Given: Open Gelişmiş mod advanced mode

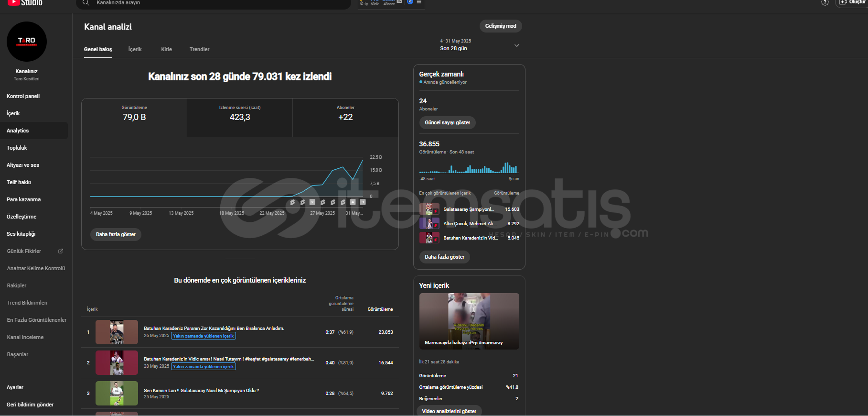Looking at the screenshot, I should [501, 26].
